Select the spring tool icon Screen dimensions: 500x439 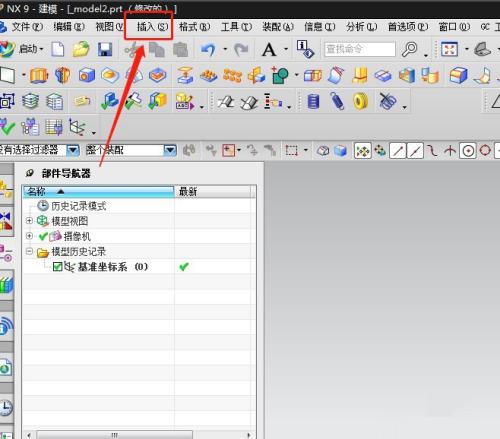(337, 101)
